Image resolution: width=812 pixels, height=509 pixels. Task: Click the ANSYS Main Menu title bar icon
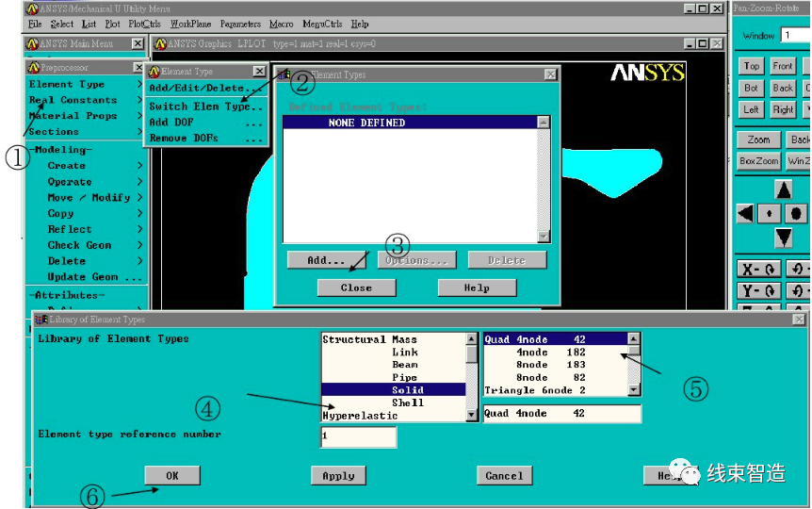tap(32, 44)
